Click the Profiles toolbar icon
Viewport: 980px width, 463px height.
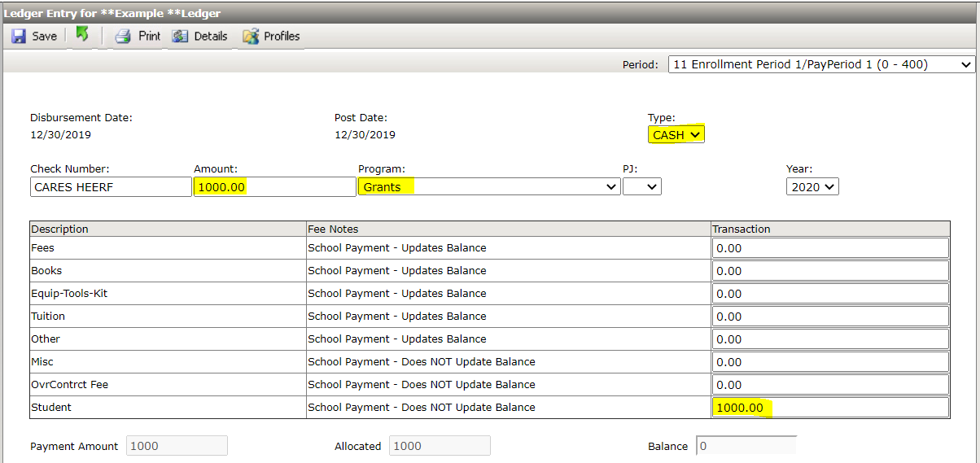tap(250, 37)
